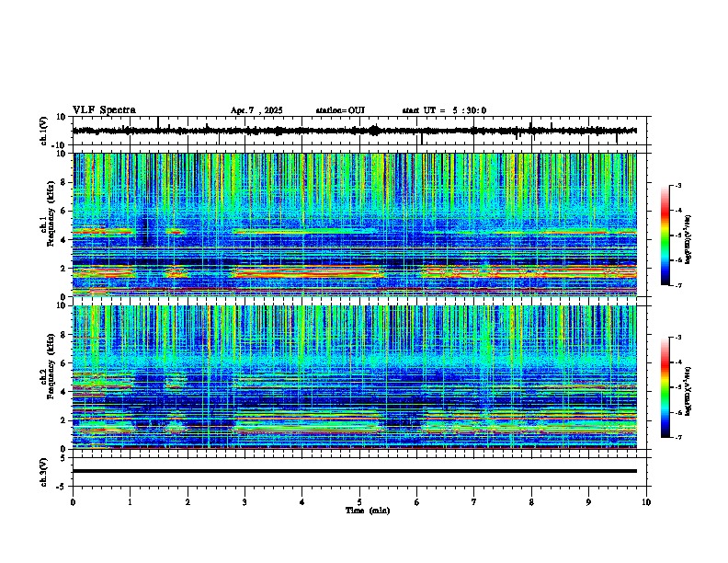Click time axis tick label "6"

pos(417,502)
